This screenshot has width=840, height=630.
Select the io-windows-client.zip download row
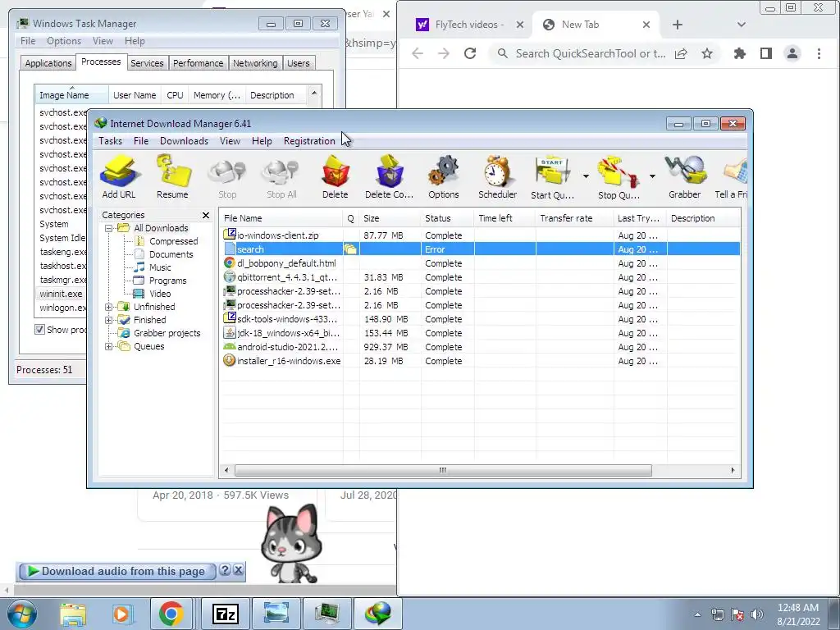pos(481,235)
